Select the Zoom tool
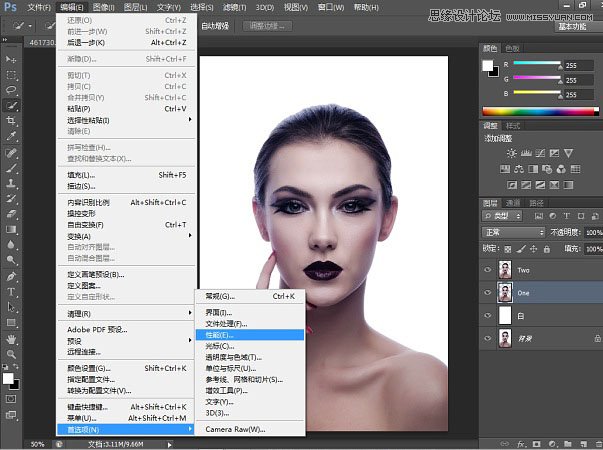This screenshot has height=450, width=603. pos(11,354)
